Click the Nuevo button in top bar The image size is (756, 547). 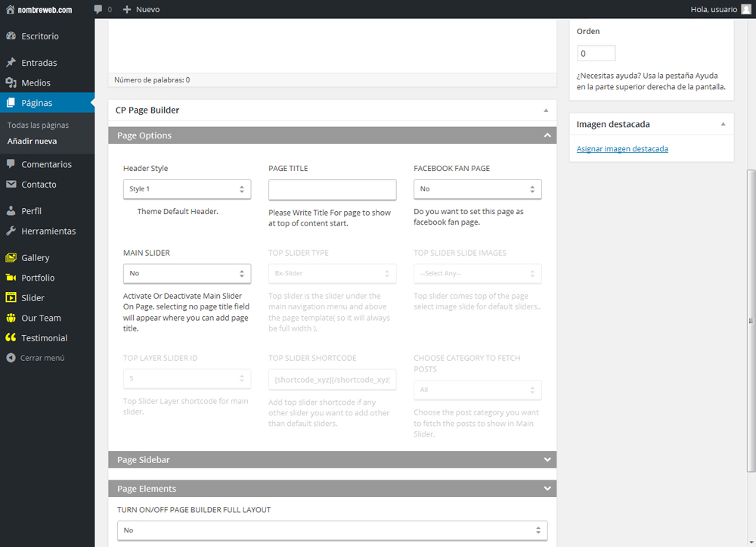tap(141, 10)
